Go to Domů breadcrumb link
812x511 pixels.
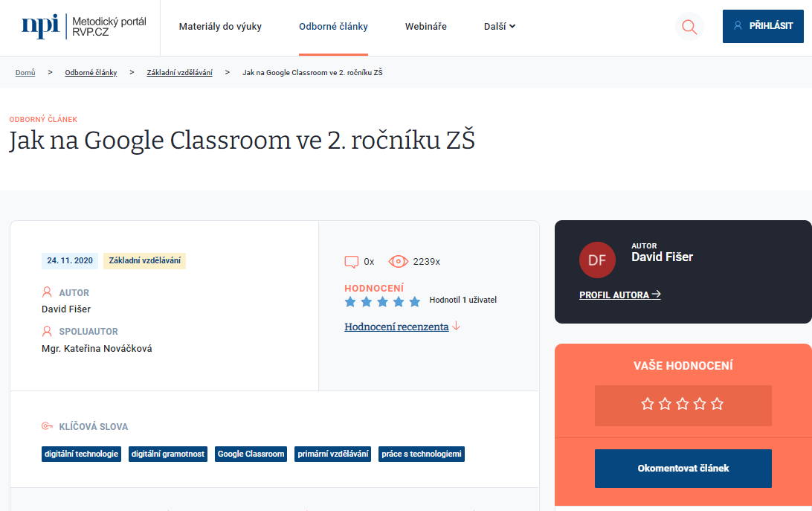[25, 73]
